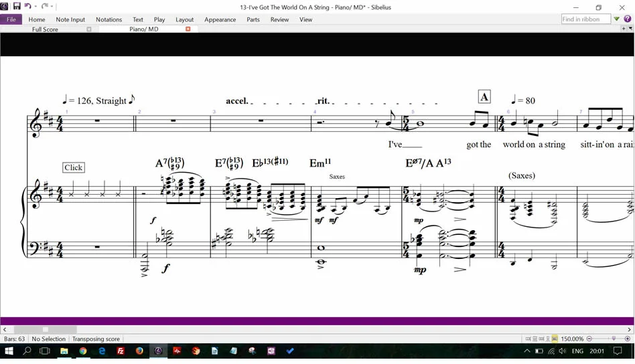Click the lyric 'world on a string'
Image resolution: width=635 pixels, height=364 pixels.
tap(534, 145)
